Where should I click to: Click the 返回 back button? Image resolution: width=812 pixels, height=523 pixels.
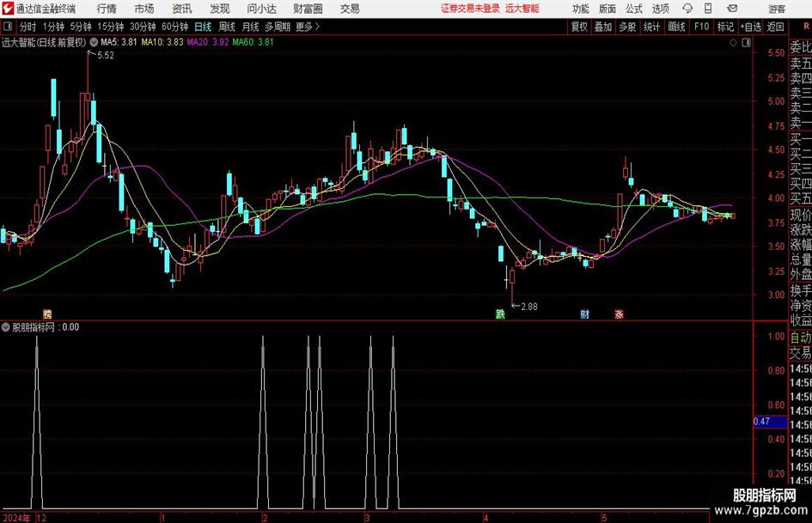775,27
